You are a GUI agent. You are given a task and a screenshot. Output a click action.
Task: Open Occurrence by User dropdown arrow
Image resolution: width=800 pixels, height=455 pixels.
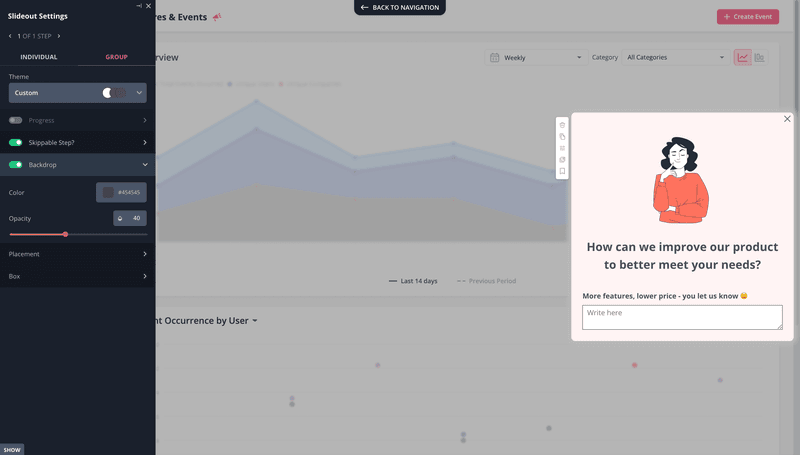coord(255,321)
